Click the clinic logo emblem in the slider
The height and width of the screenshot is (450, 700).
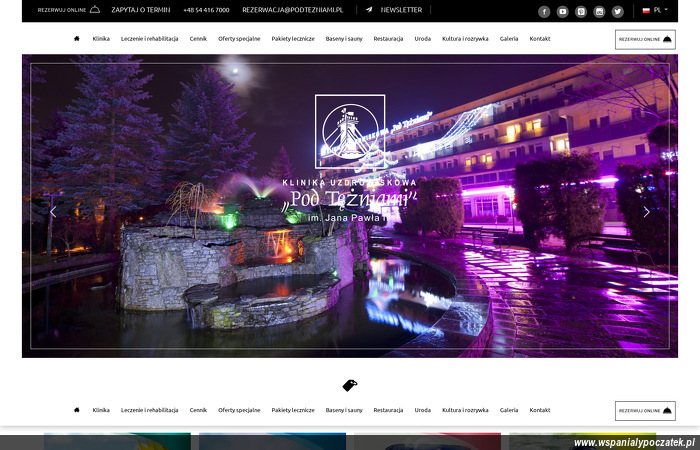(350, 131)
